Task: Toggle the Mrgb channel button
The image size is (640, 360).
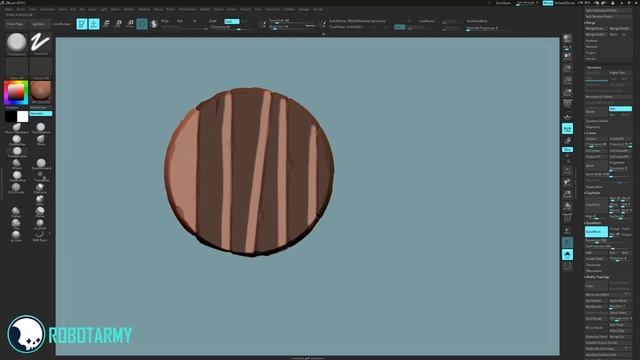Action: [165, 21]
